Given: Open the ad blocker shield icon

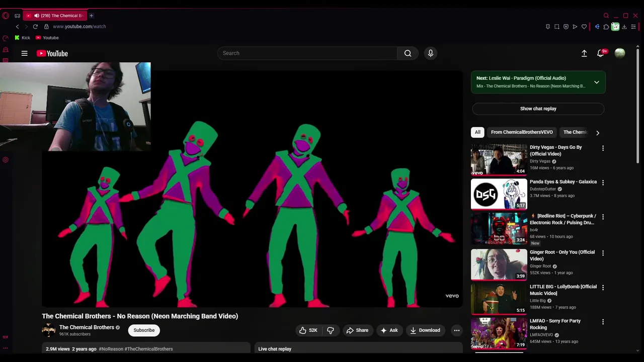Looking at the screenshot, I should tap(566, 27).
